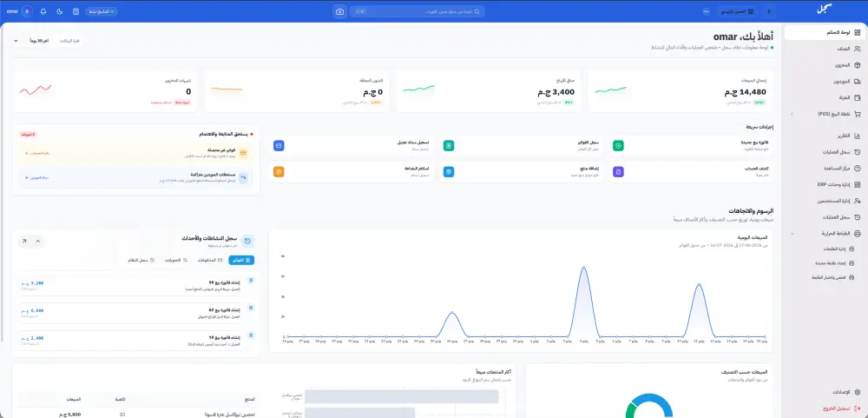Click تسجيل سداد عميل customer payment action
Image resolution: width=868 pixels, height=418 pixels.
coord(351,146)
